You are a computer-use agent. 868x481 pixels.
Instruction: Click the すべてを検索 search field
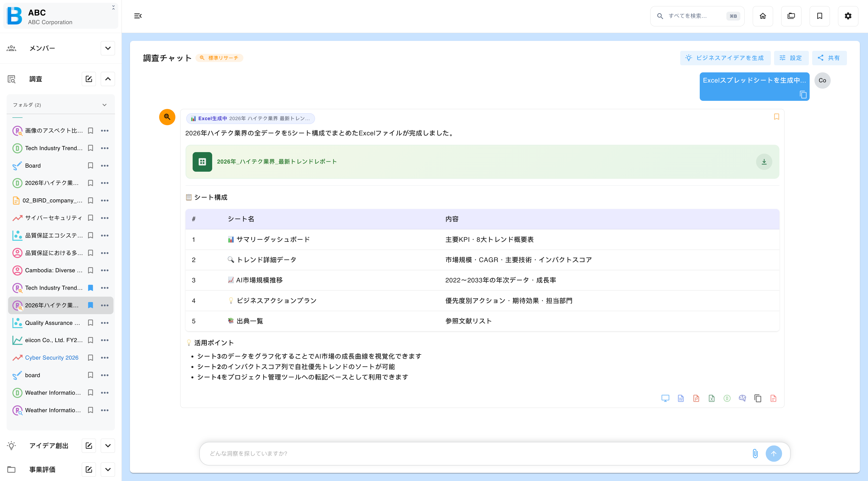click(x=697, y=16)
